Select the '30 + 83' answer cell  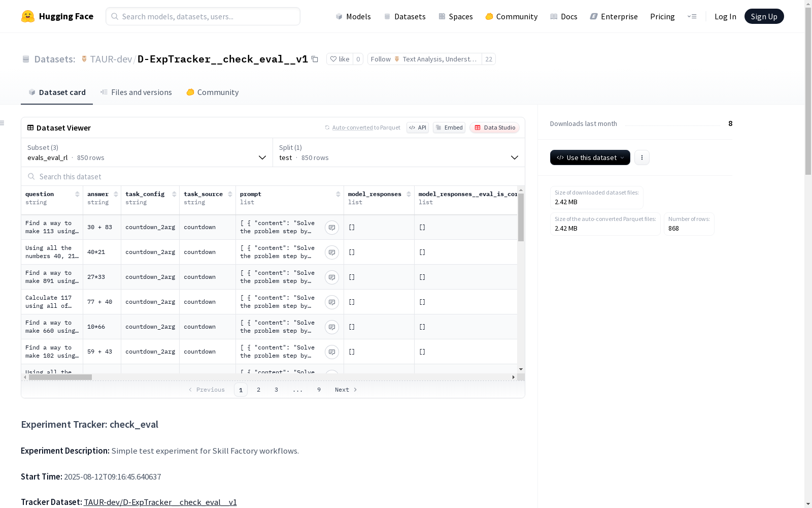[x=102, y=227]
